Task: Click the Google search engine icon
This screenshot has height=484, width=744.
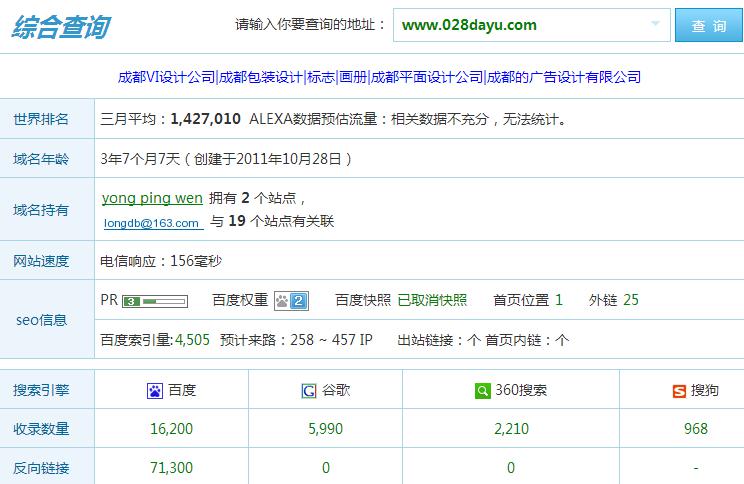Action: (309, 391)
